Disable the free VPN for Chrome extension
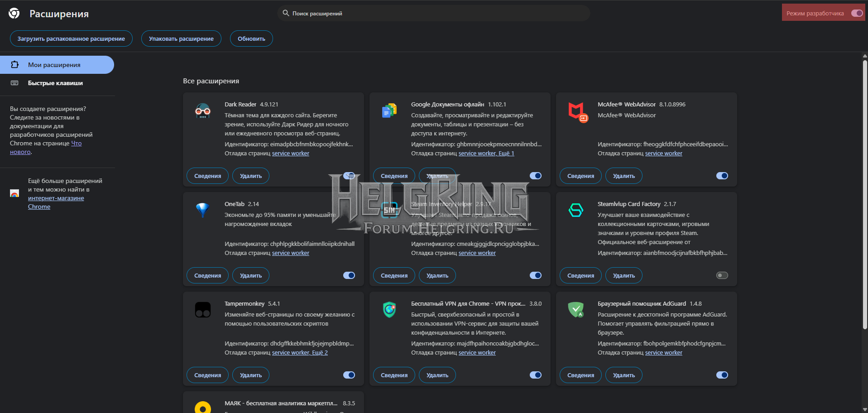 536,375
